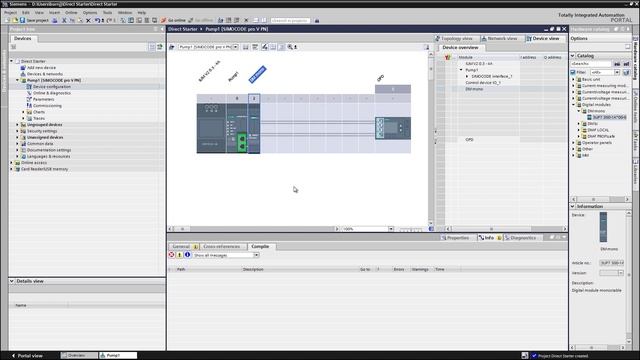Open the zoom level dropdown at 100%
The image size is (640, 360).
click(391, 229)
